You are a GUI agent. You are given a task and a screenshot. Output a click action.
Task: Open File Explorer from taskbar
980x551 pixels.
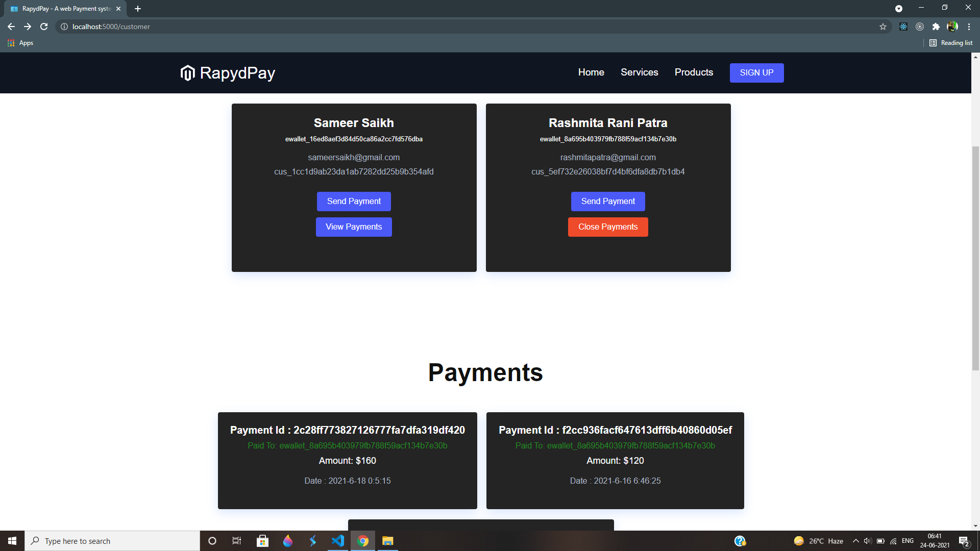pos(388,541)
